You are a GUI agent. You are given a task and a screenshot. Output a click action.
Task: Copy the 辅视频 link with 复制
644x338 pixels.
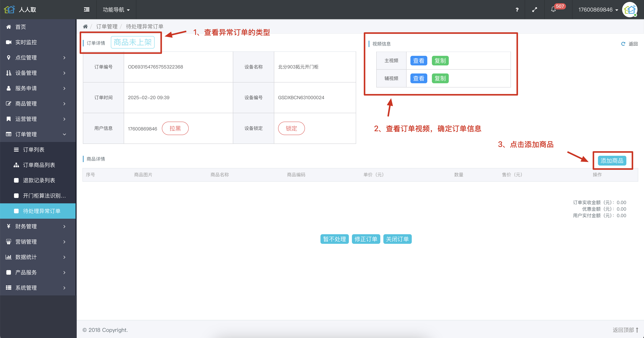(440, 78)
